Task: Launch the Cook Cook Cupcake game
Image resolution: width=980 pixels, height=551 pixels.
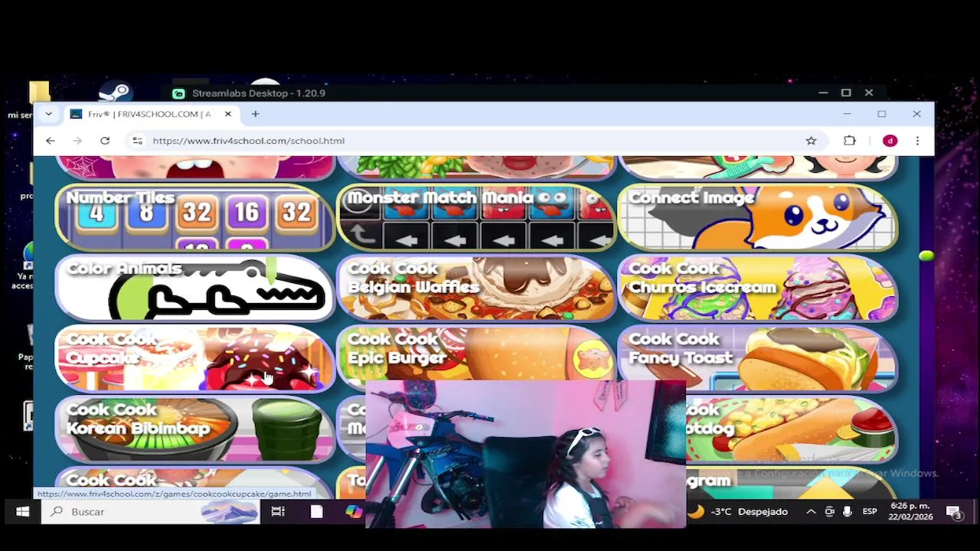Action: click(195, 358)
